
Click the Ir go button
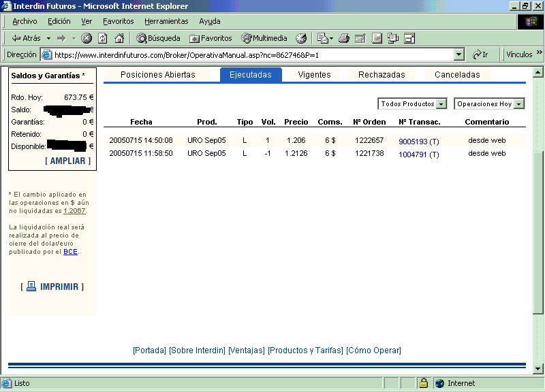click(480, 54)
